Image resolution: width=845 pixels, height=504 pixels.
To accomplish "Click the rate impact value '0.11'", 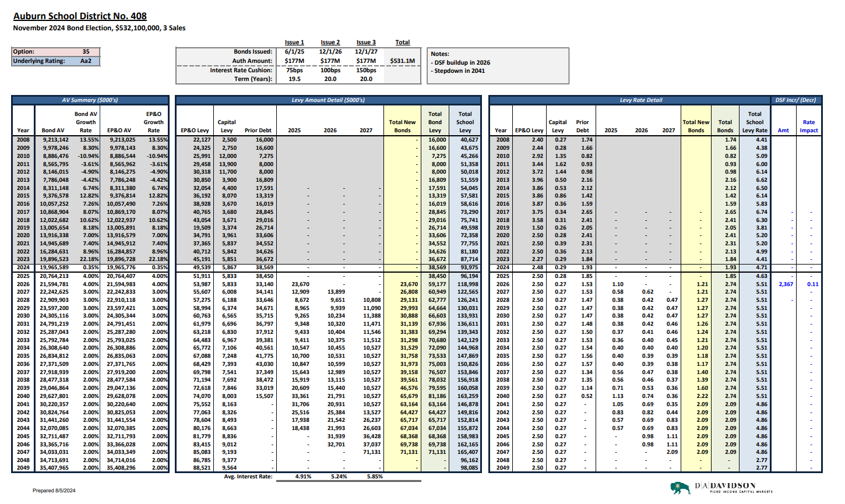I will click(812, 284).
